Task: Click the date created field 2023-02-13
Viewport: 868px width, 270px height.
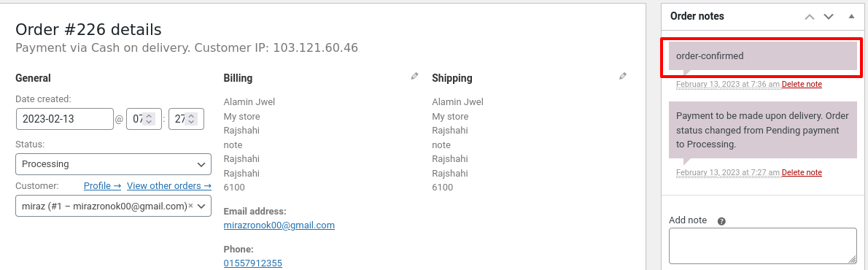Action: [x=65, y=119]
